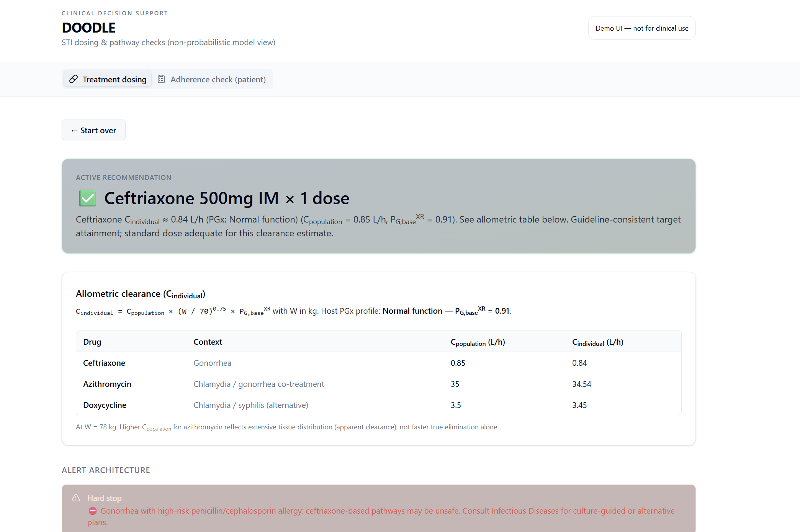The height and width of the screenshot is (532, 800).
Task: Click the red no-entry icon in alert
Action: (93, 511)
